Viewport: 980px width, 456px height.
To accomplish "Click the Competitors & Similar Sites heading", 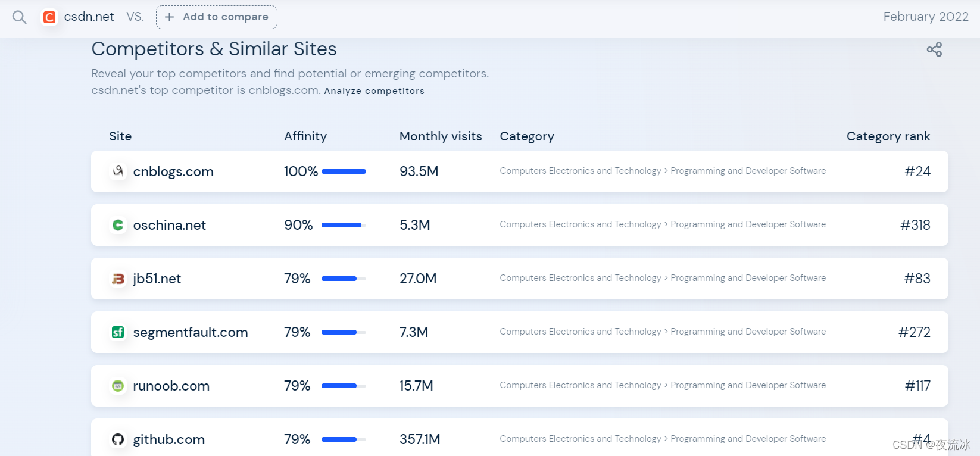I will click(214, 49).
